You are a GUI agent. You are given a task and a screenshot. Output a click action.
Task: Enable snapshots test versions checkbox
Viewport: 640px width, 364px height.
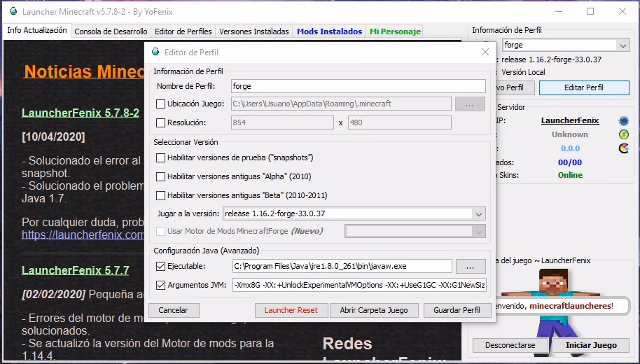tap(161, 157)
